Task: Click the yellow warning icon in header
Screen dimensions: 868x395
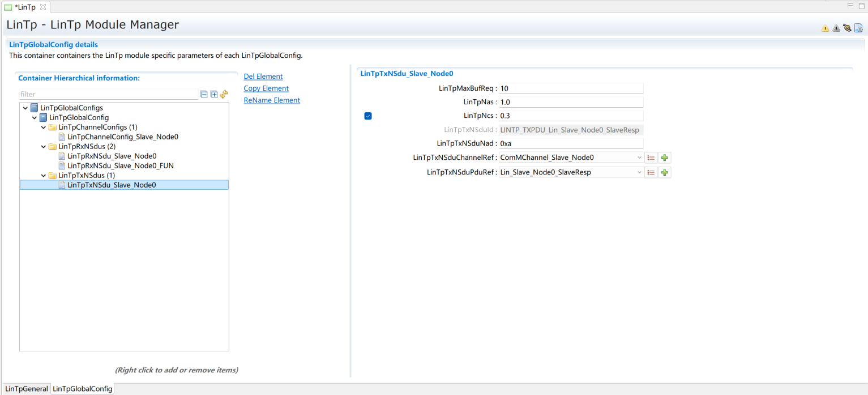Action: click(x=825, y=28)
